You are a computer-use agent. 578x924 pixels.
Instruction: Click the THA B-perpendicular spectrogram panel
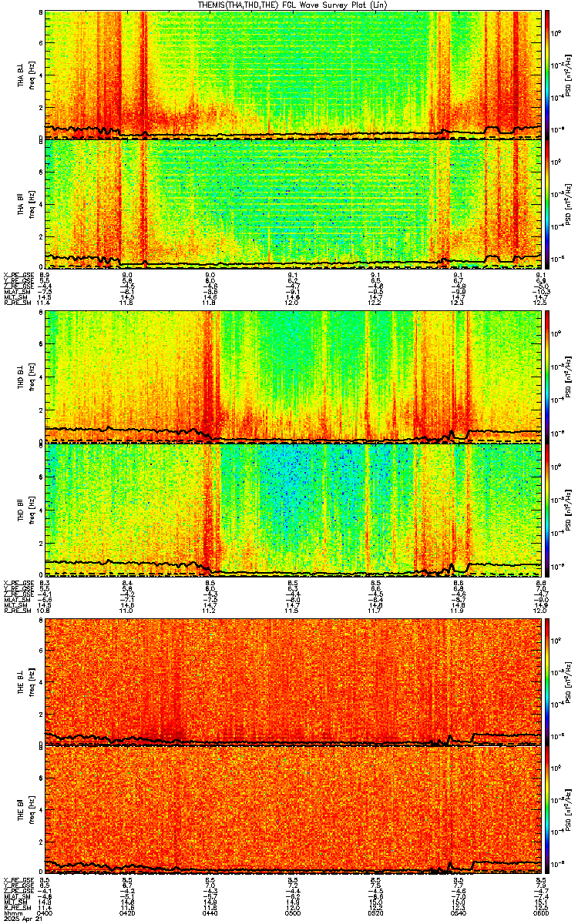[294, 75]
